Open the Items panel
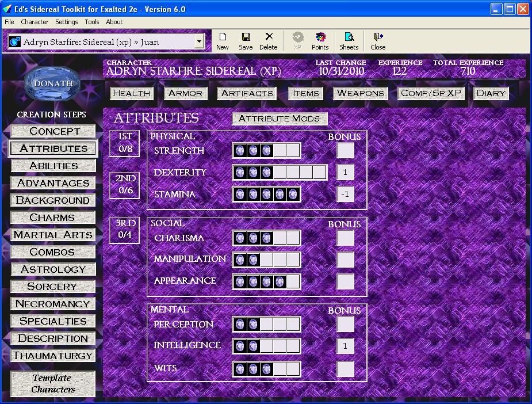This screenshot has height=404, width=532. coord(306,93)
